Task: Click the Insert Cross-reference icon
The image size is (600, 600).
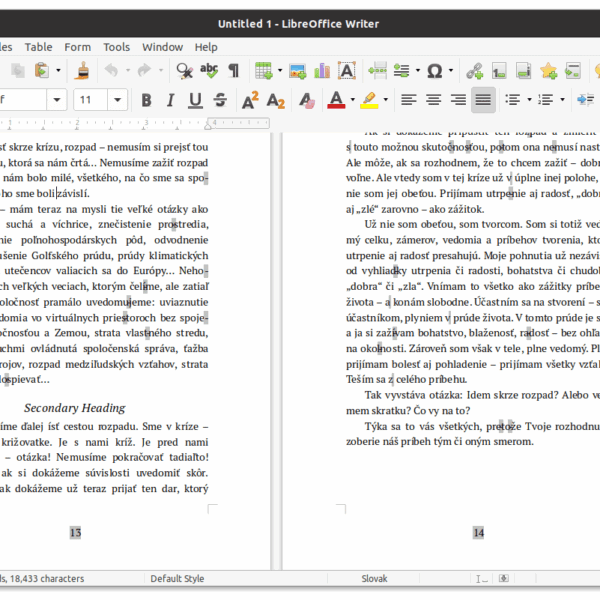Action: tap(573, 71)
